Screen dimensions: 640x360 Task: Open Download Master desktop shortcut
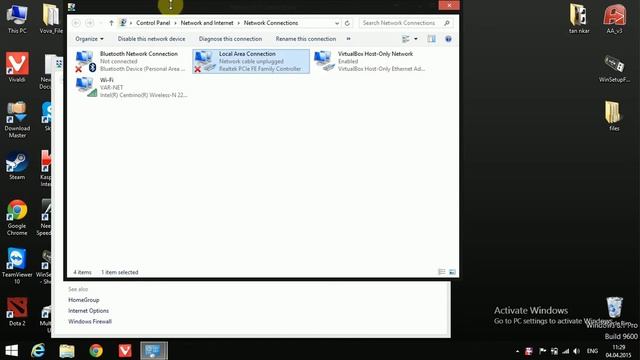tap(17, 119)
